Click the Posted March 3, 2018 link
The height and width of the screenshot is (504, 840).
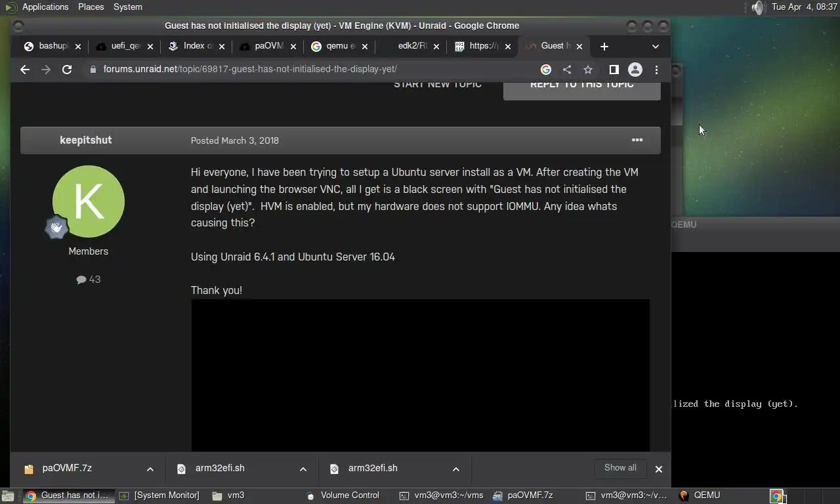(x=235, y=140)
